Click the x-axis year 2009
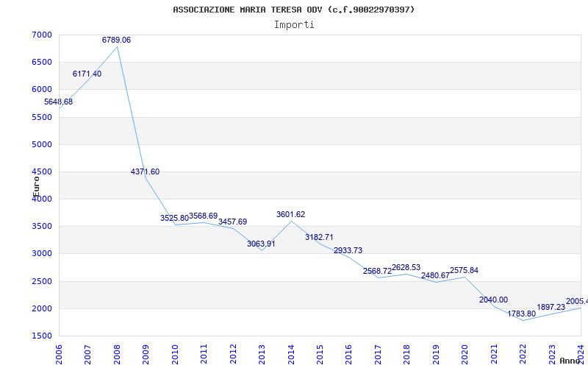 tap(146, 354)
